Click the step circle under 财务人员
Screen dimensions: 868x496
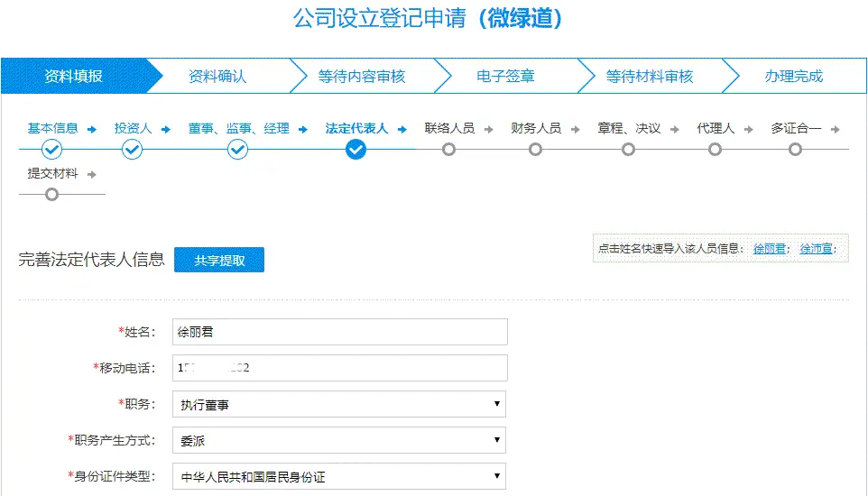(x=535, y=150)
